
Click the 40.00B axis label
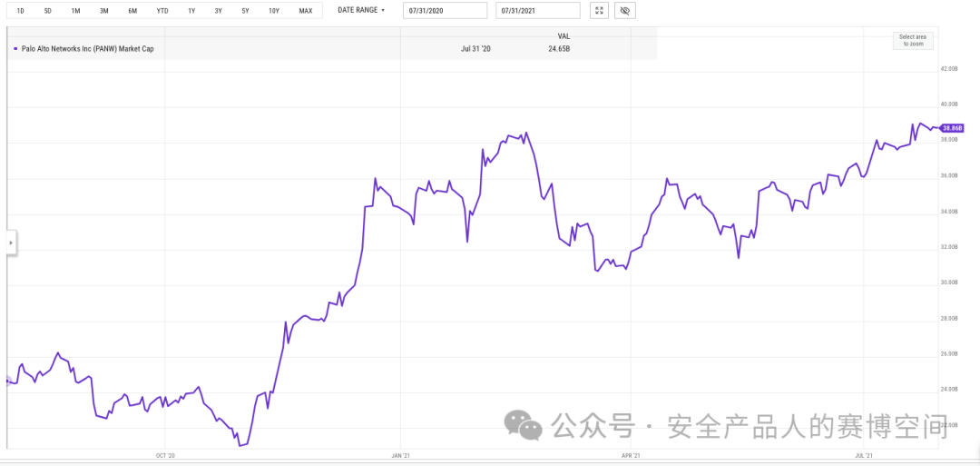point(949,104)
